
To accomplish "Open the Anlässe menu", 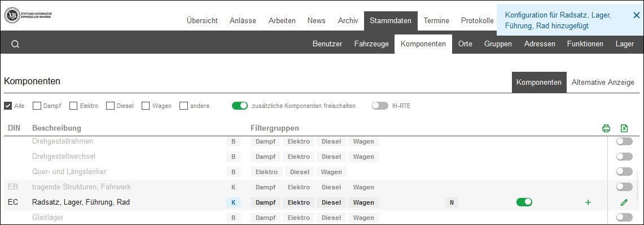I will (243, 20).
